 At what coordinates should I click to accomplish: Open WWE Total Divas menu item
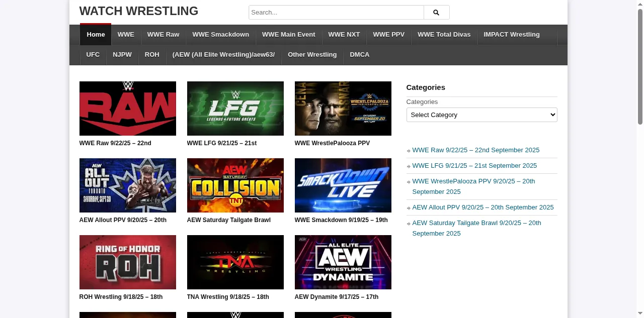tap(444, 35)
